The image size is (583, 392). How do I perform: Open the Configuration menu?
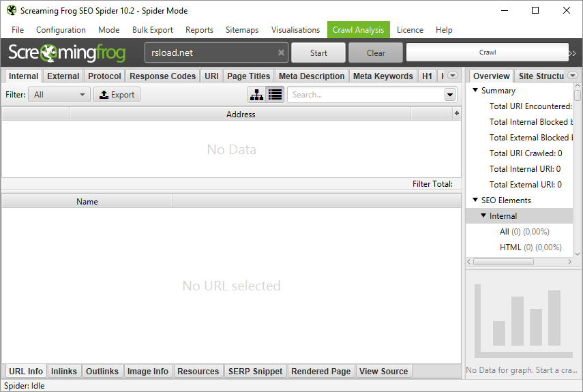[x=61, y=30]
